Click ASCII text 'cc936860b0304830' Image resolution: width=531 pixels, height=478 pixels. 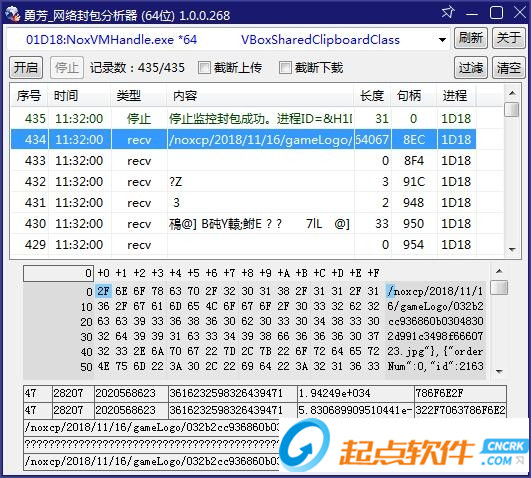[x=435, y=321]
